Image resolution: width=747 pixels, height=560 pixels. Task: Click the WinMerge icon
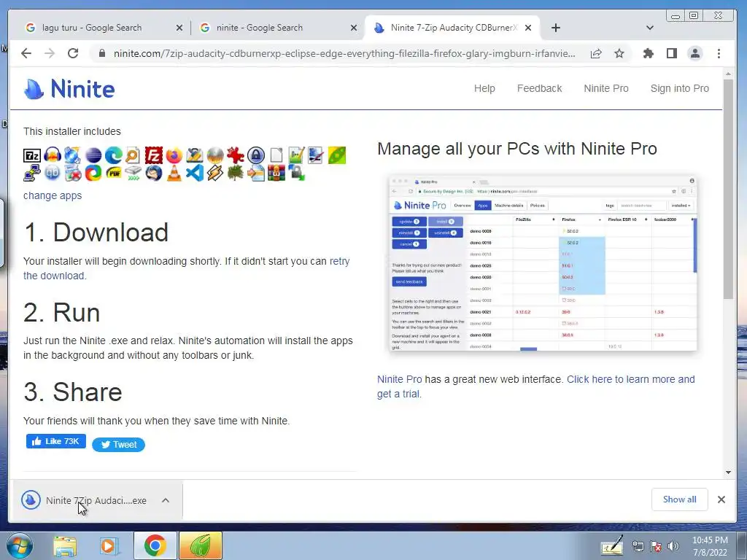point(256,173)
